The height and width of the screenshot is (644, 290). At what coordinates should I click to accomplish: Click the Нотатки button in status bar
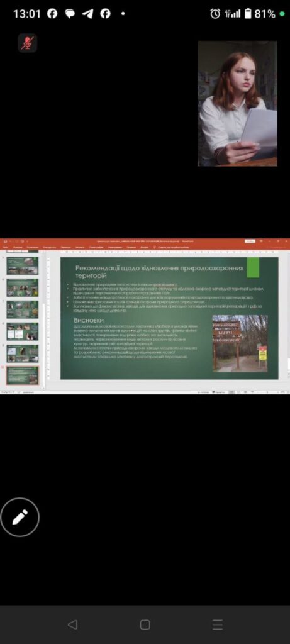click(202, 392)
